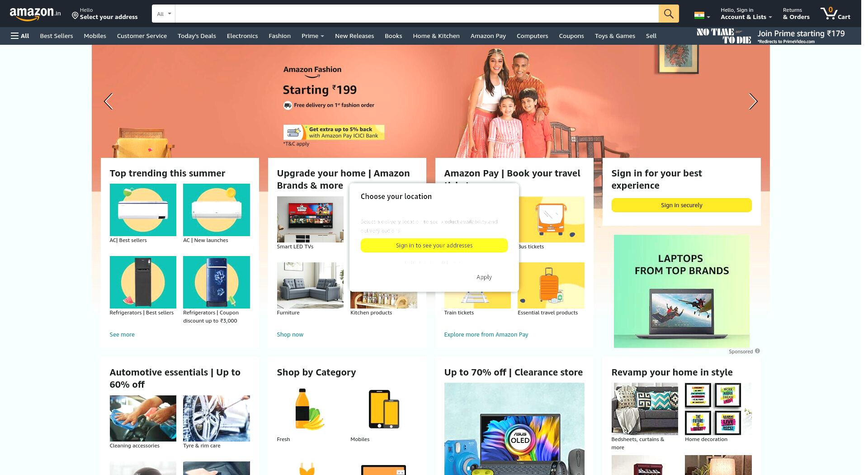The image size is (868, 475).
Task: Open Mobiles in navigation bar
Action: tap(95, 36)
